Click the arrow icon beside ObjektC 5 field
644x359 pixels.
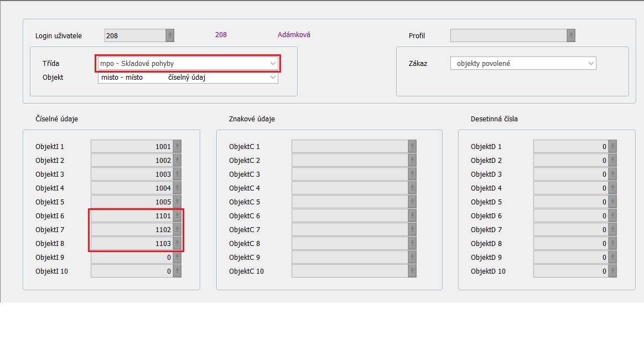[x=412, y=202]
